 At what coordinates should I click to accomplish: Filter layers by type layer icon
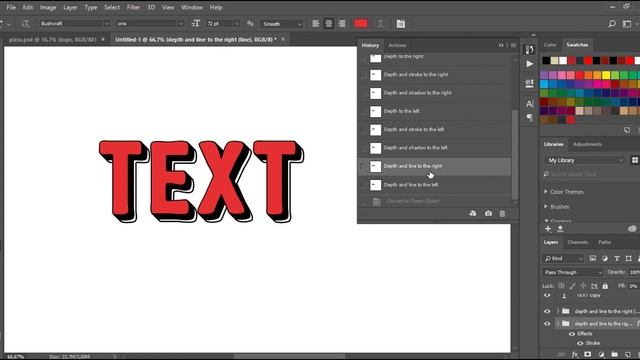click(x=617, y=258)
